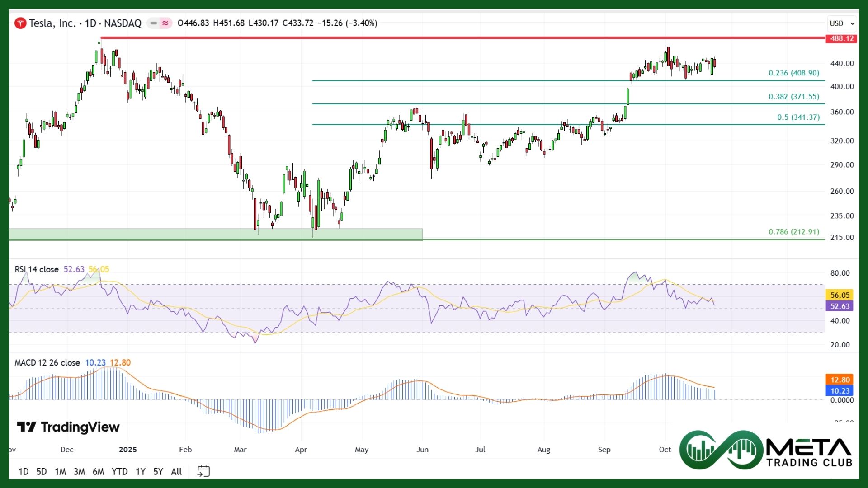Show All time range data
Viewport: 868px width, 488px height.
coord(176,472)
